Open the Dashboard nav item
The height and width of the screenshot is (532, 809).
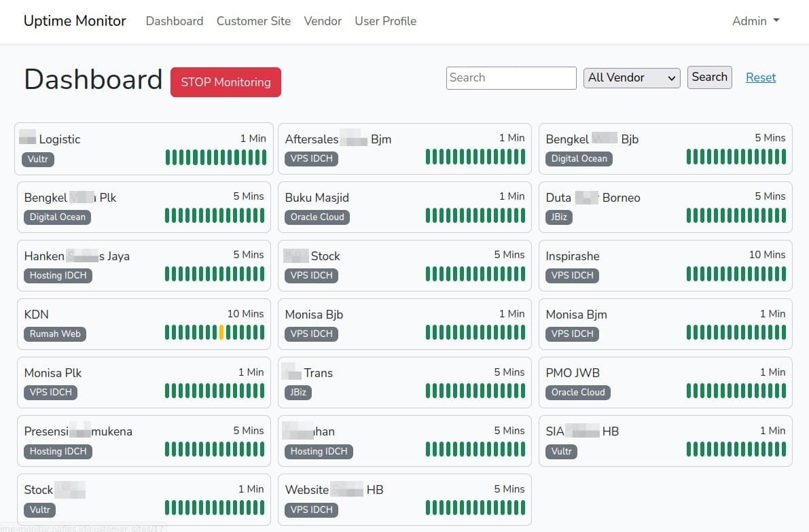[x=175, y=21]
